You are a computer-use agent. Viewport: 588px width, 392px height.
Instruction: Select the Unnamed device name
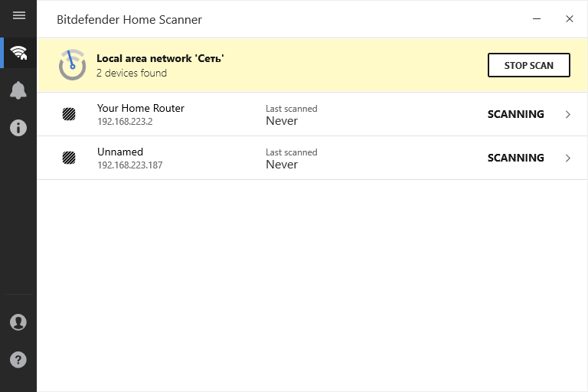(x=120, y=152)
